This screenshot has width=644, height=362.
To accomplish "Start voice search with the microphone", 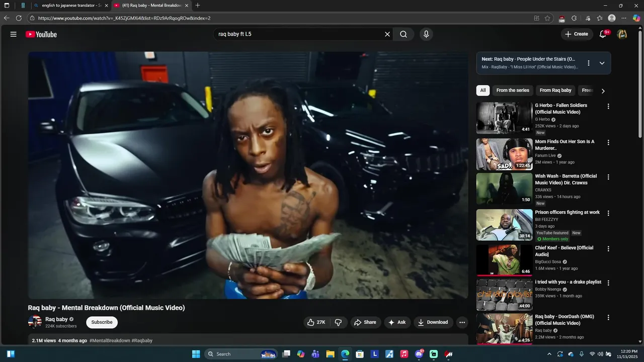I will click(x=426, y=34).
